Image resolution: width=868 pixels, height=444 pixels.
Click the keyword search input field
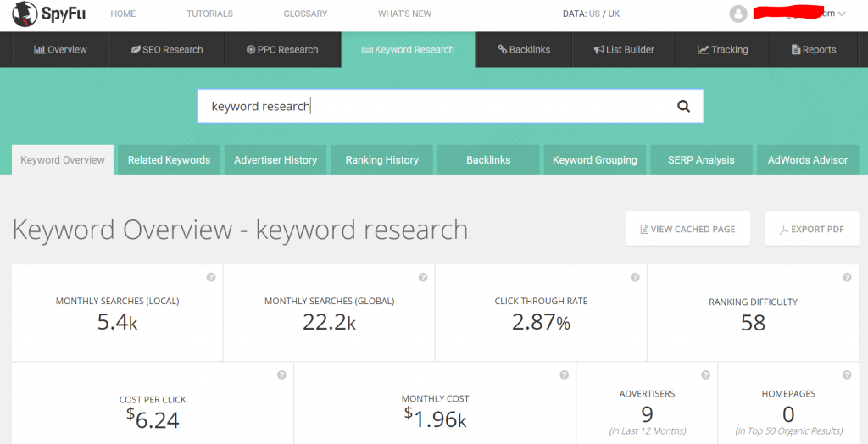[432, 107]
